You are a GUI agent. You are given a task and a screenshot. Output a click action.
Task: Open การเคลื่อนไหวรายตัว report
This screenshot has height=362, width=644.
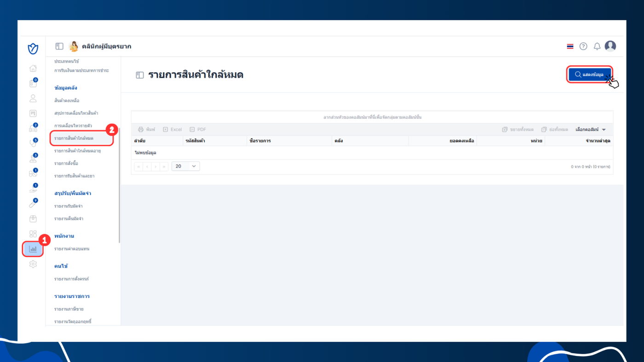(73, 126)
